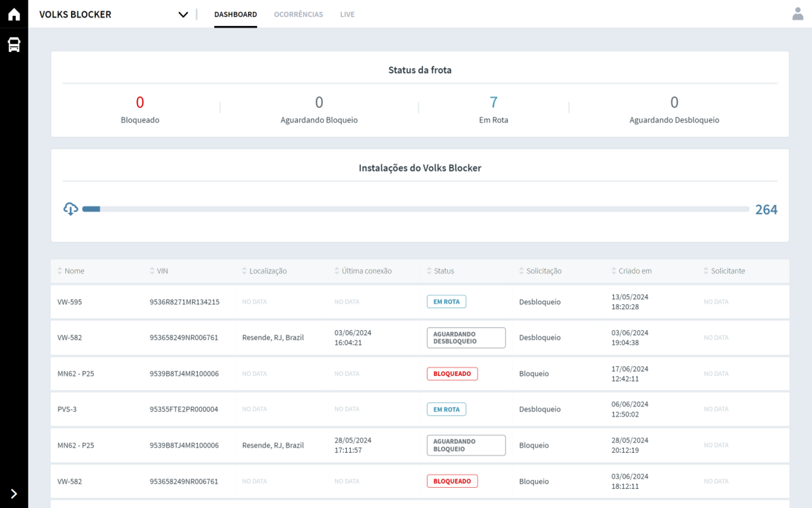Viewport: 812px width, 508px height.
Task: Click Instalações do Volks Blocker heading
Action: 420,168
